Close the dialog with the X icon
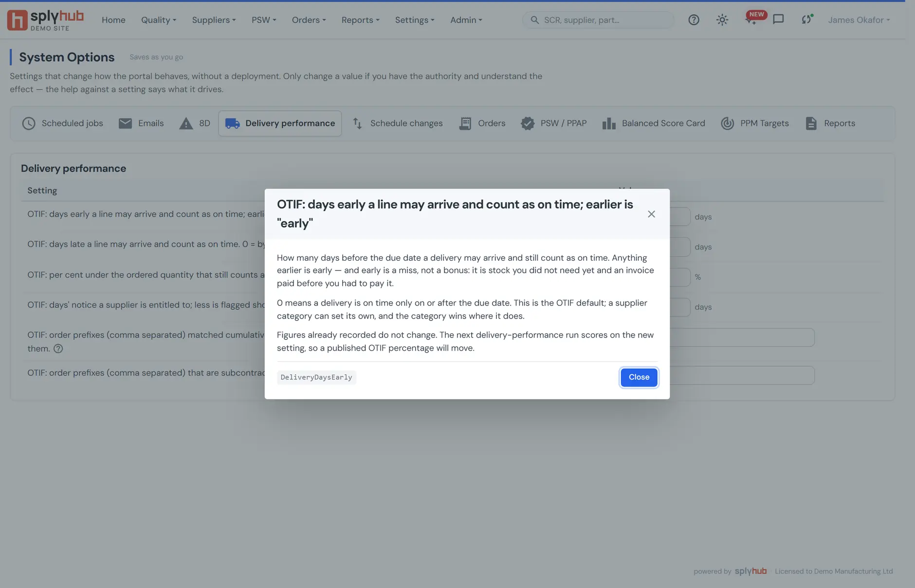Viewport: 915px width, 588px height. tap(651, 214)
